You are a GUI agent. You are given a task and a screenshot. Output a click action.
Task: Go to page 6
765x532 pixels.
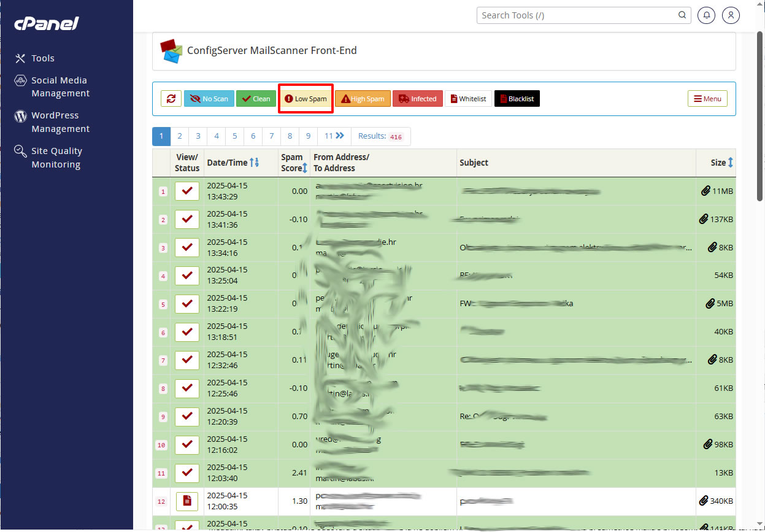point(253,136)
